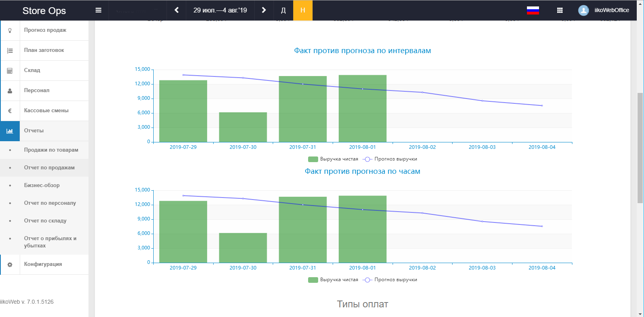Viewport: 644px width, 317px height.
Task: Click 2019-07-30 bar in intervals chart
Action: 243,127
